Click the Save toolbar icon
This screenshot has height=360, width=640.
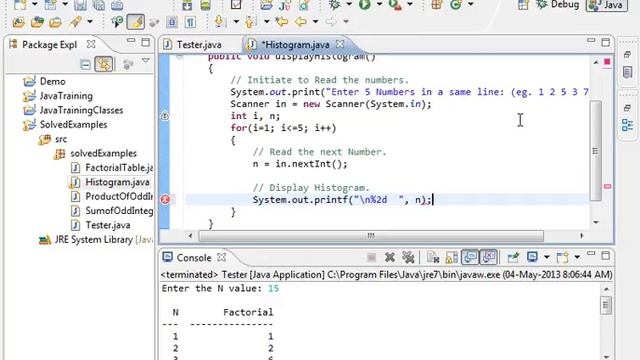80,5
